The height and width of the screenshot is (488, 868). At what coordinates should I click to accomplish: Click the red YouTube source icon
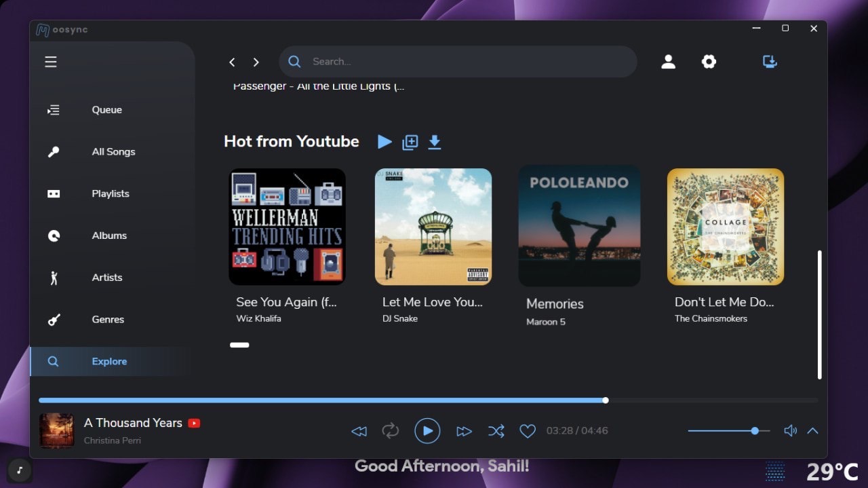coord(194,423)
